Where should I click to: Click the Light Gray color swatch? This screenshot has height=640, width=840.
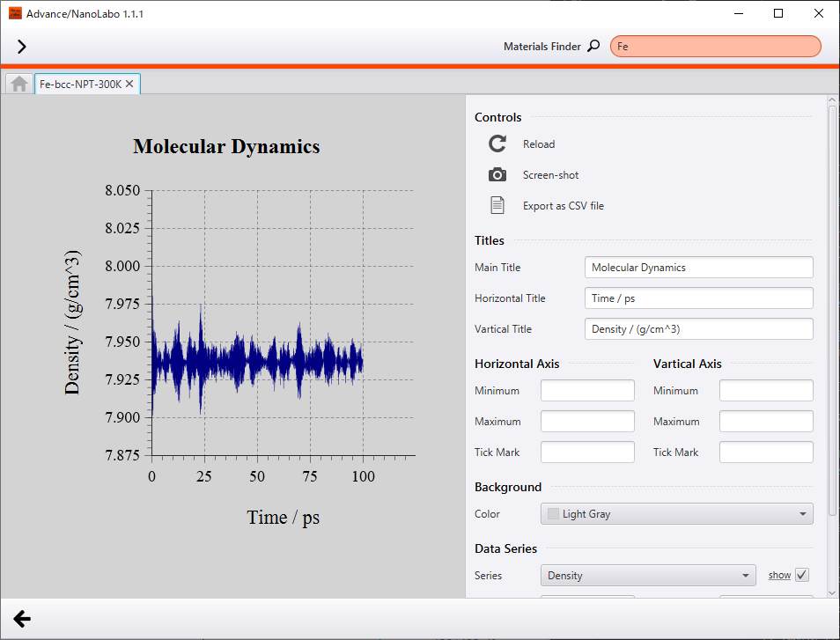pos(553,514)
